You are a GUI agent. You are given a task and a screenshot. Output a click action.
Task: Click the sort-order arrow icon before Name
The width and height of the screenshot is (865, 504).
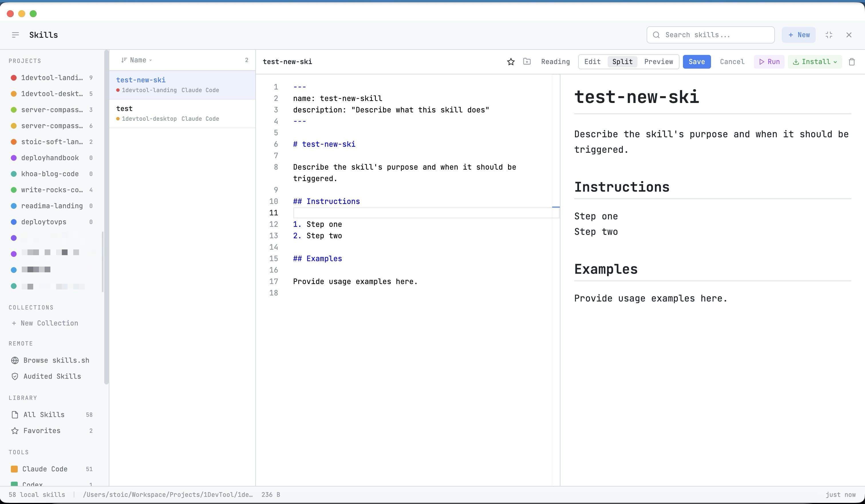coord(125,60)
